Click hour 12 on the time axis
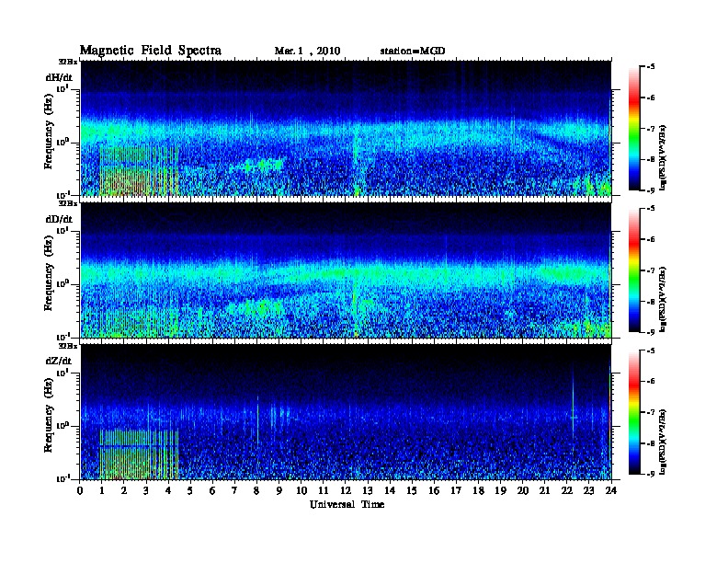728x563 pixels. (x=346, y=490)
